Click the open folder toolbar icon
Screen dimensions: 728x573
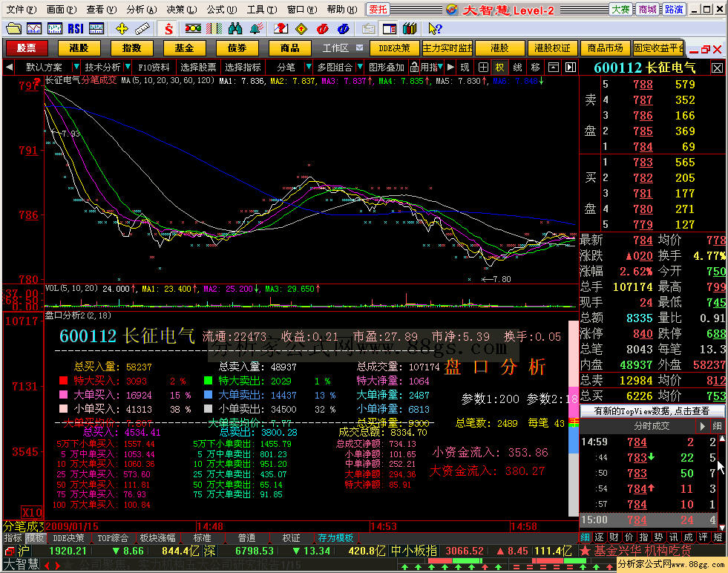pyautogui.click(x=13, y=29)
